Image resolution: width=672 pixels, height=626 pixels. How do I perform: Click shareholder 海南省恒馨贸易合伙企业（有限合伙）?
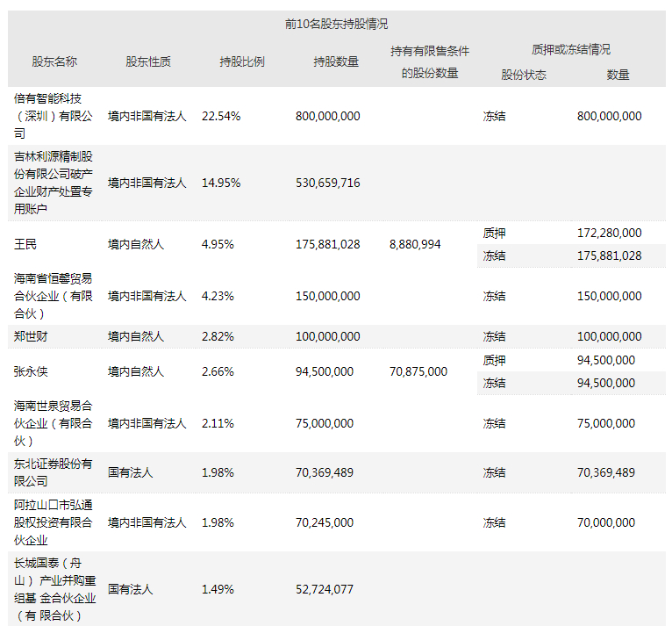click(x=54, y=296)
